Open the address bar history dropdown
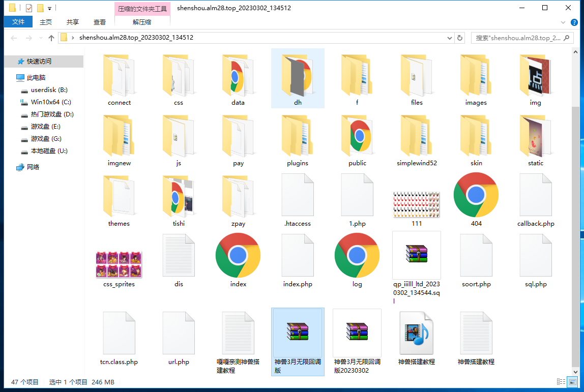The width and height of the screenshot is (584, 392). 449,38
